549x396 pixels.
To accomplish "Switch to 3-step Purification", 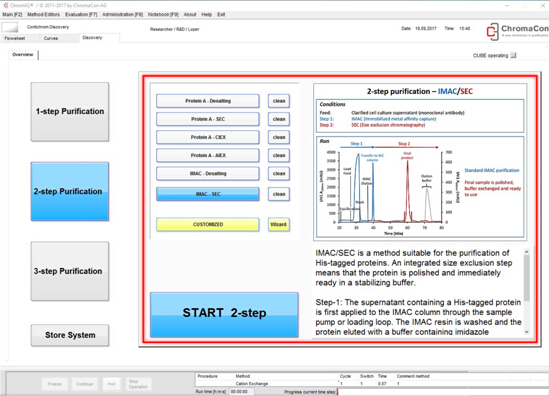I will coord(70,271).
